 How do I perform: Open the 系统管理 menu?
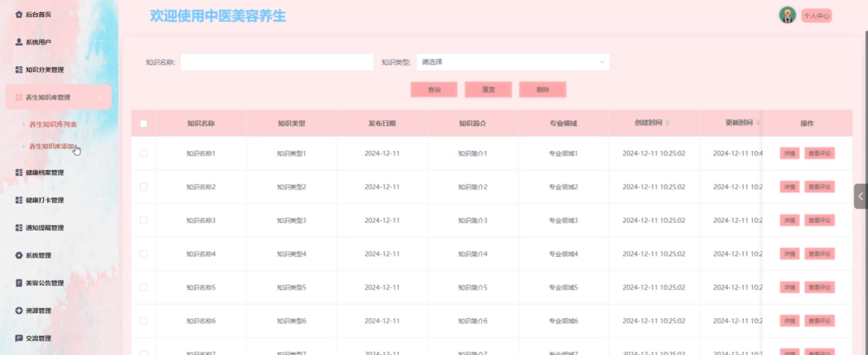coord(59,255)
